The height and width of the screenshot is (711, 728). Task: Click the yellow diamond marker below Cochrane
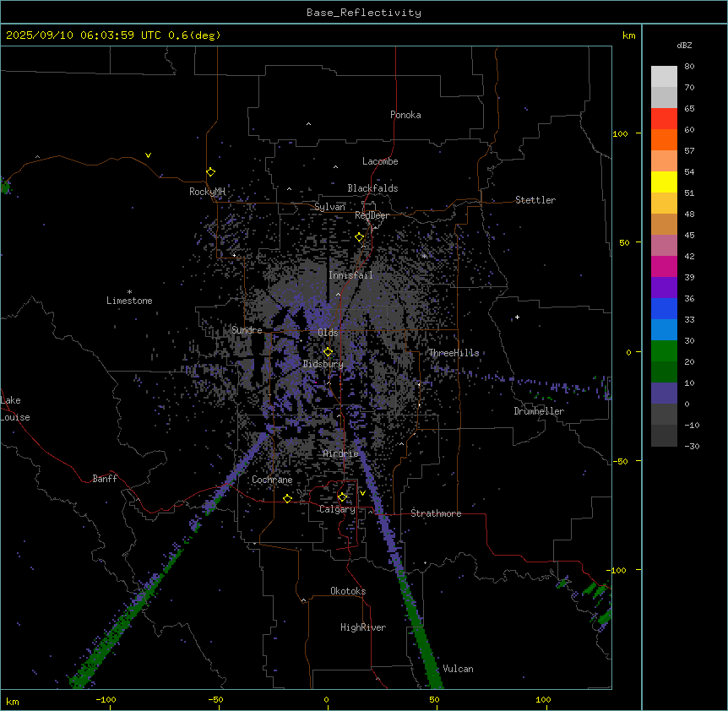pyautogui.click(x=287, y=498)
